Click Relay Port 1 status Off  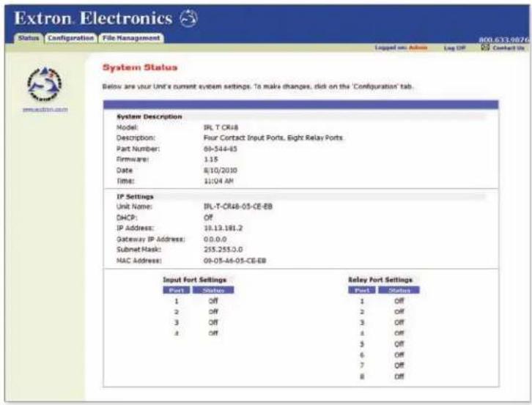(x=399, y=301)
